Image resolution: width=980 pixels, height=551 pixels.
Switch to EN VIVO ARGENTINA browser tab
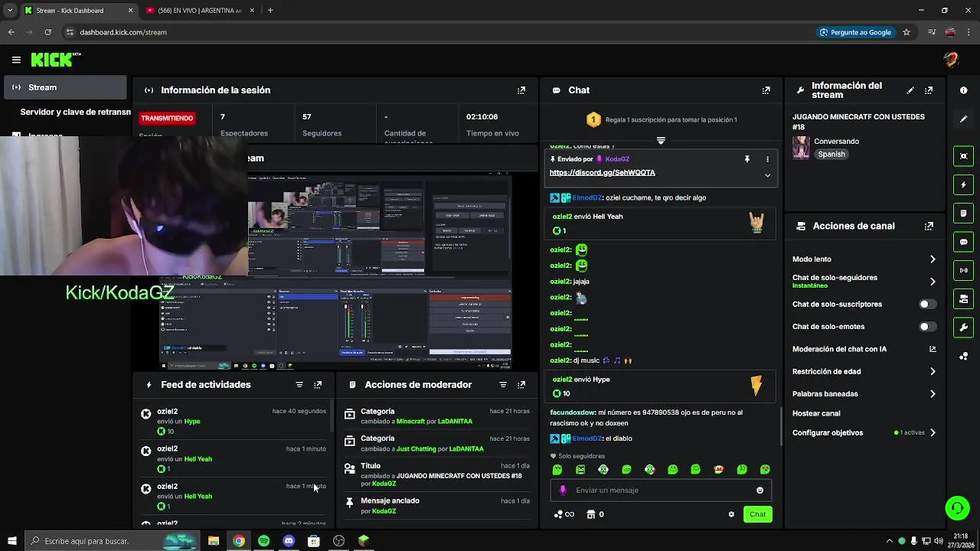coord(198,11)
